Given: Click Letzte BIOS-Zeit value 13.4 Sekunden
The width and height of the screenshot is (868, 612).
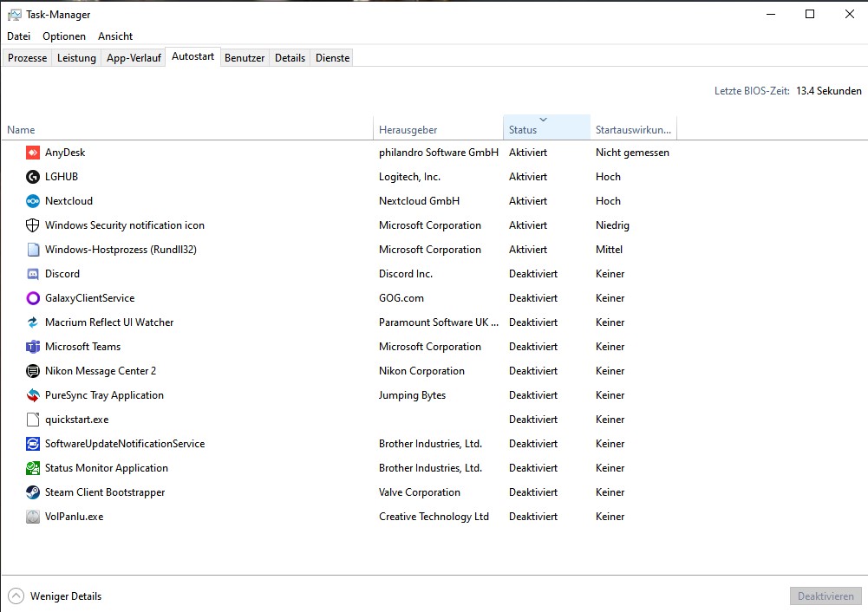Looking at the screenshot, I should (829, 91).
